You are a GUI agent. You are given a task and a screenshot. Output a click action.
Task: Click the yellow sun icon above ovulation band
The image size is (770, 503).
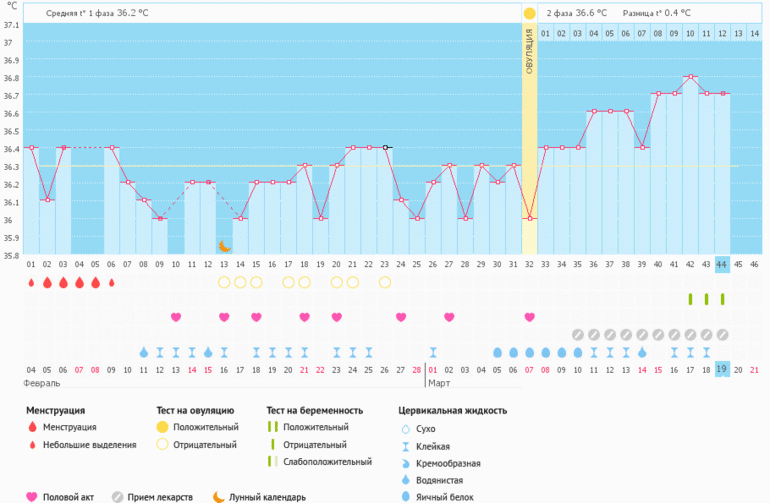click(529, 13)
